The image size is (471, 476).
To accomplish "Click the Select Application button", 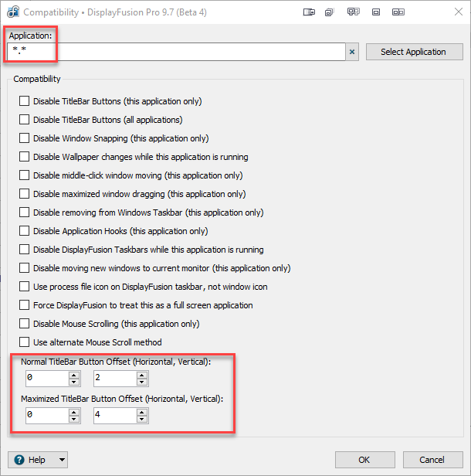I will point(415,52).
